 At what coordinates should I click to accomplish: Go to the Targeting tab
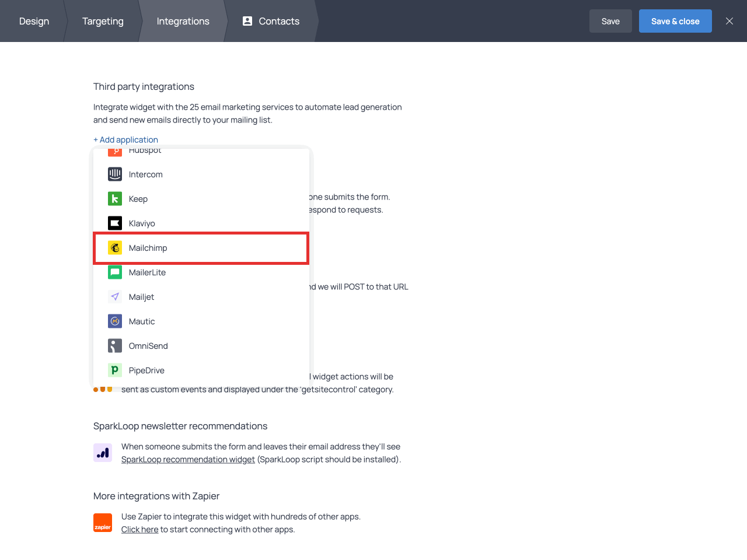pyautogui.click(x=103, y=21)
